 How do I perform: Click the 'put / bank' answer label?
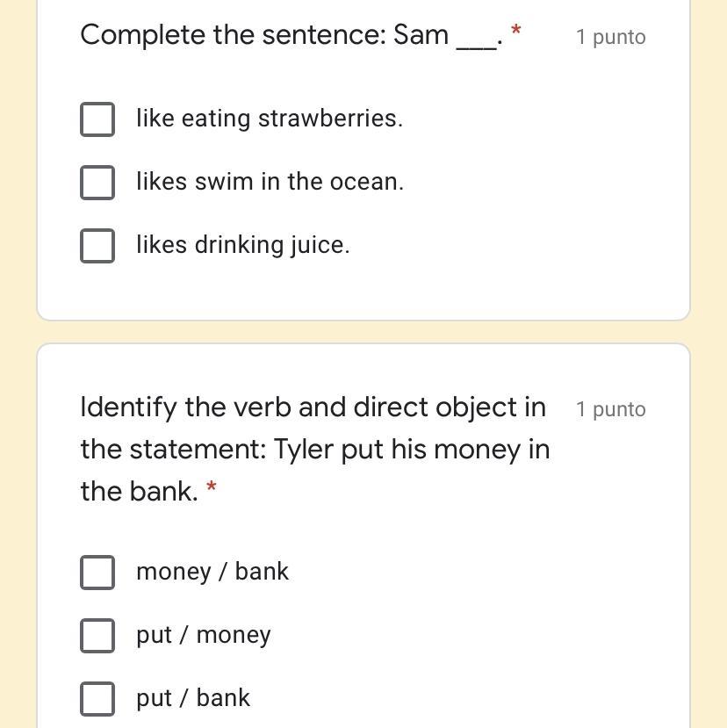[x=193, y=698]
